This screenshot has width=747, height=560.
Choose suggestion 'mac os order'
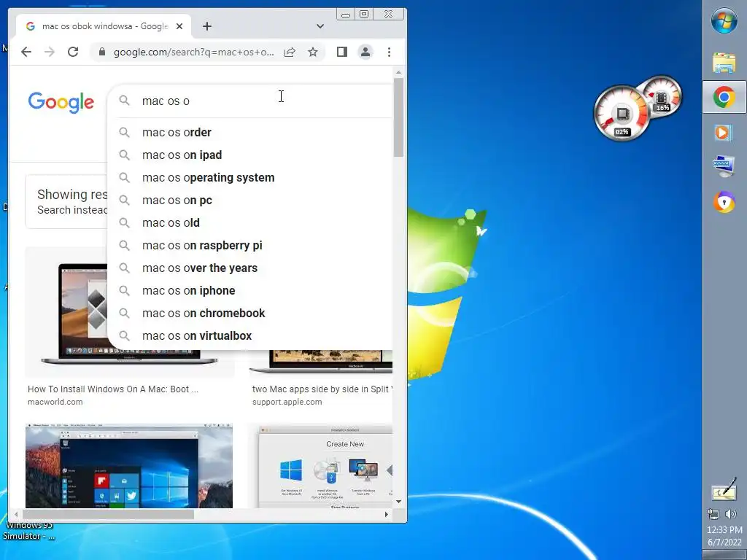click(250, 133)
